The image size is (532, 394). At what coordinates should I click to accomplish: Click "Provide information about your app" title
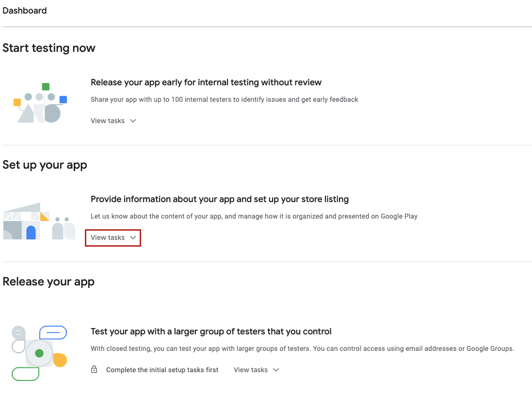[220, 199]
